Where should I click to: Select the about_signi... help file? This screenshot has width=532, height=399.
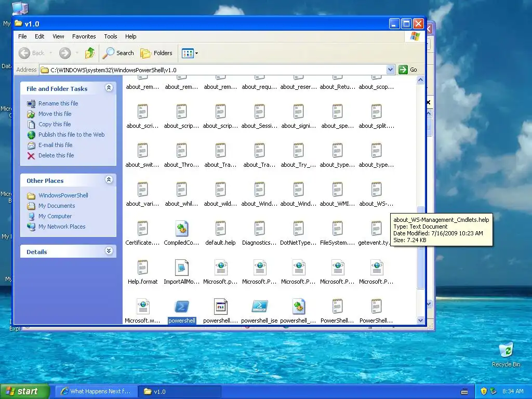point(299,112)
